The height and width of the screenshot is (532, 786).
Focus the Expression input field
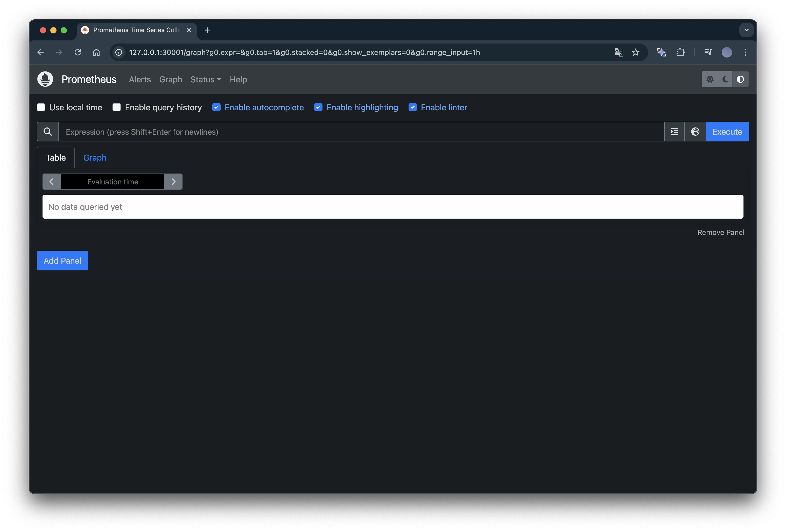tap(361, 132)
